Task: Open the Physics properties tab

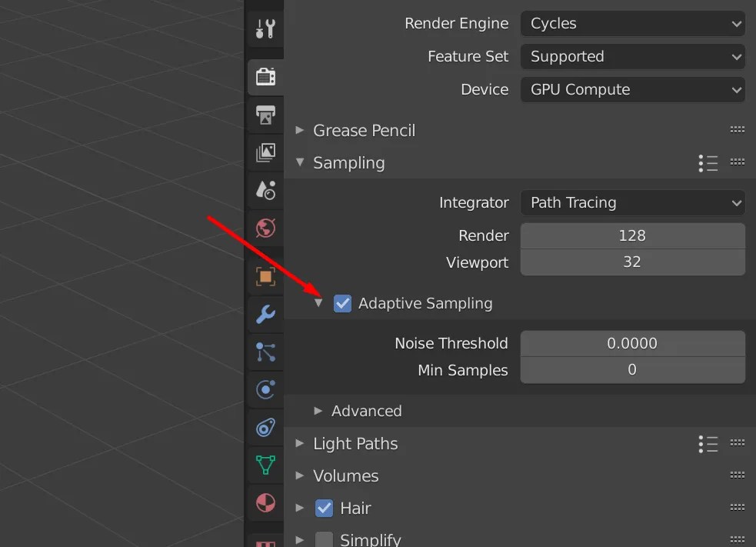Action: pyautogui.click(x=265, y=389)
